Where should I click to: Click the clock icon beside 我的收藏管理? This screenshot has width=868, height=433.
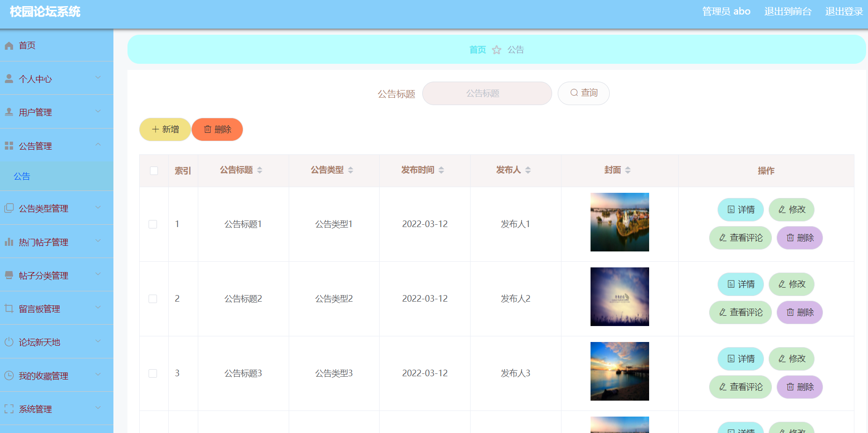(9, 376)
